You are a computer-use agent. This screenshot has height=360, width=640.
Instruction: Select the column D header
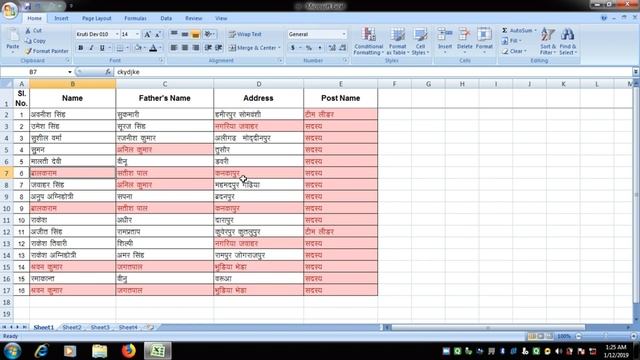coord(258,84)
